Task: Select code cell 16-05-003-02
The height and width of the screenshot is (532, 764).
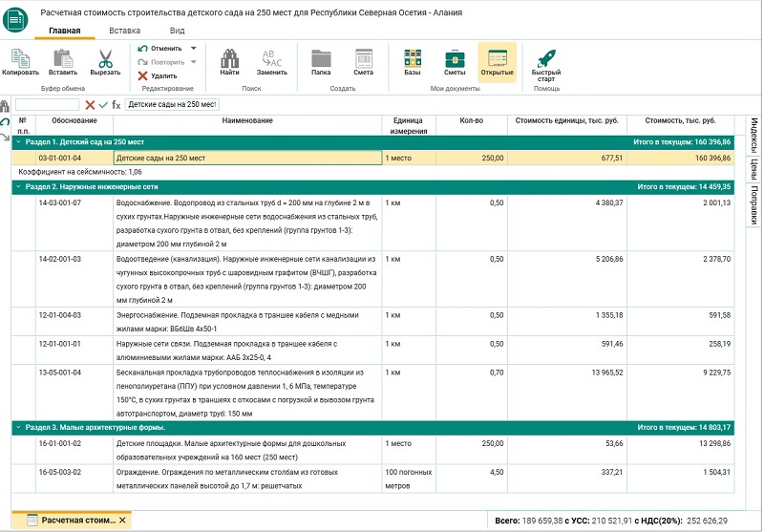Action: click(x=74, y=479)
